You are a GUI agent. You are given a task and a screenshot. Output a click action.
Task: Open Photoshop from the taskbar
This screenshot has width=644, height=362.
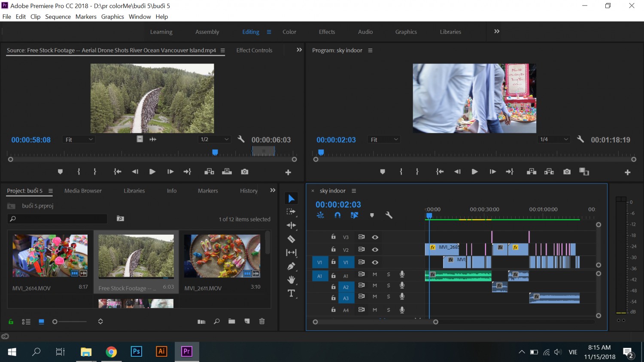(x=136, y=351)
